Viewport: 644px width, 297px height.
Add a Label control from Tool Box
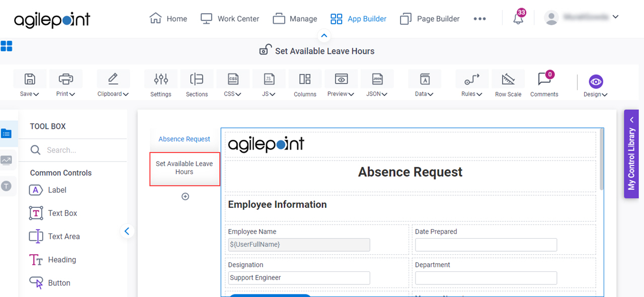(x=48, y=190)
